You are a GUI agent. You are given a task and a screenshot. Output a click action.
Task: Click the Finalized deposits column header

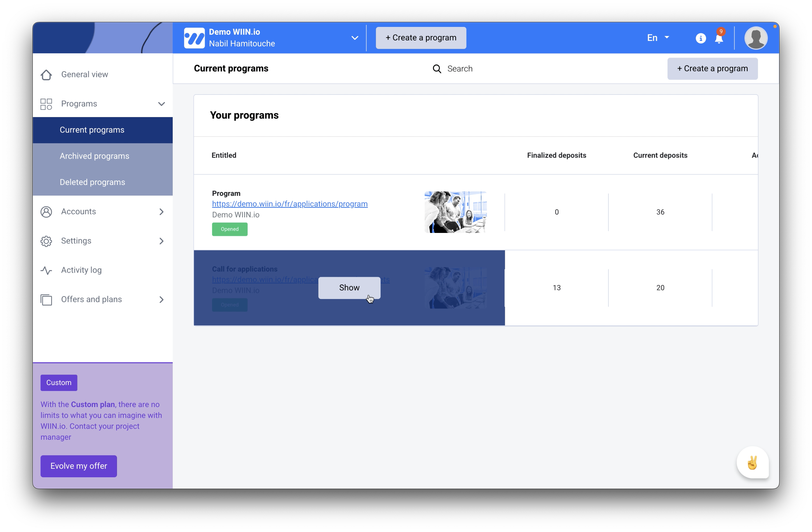tap(556, 156)
